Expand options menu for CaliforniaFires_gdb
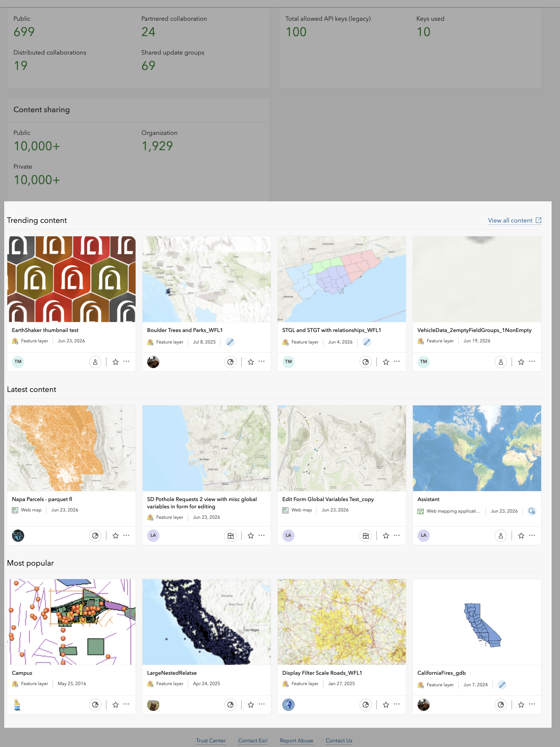Viewport: 560px width, 747px height. (x=532, y=704)
